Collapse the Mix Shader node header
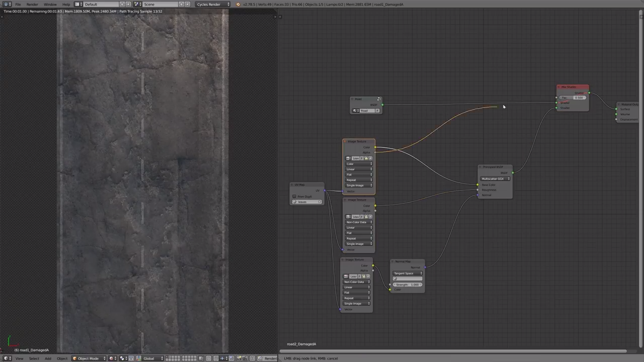This screenshot has width=644, height=362. pyautogui.click(x=559, y=87)
